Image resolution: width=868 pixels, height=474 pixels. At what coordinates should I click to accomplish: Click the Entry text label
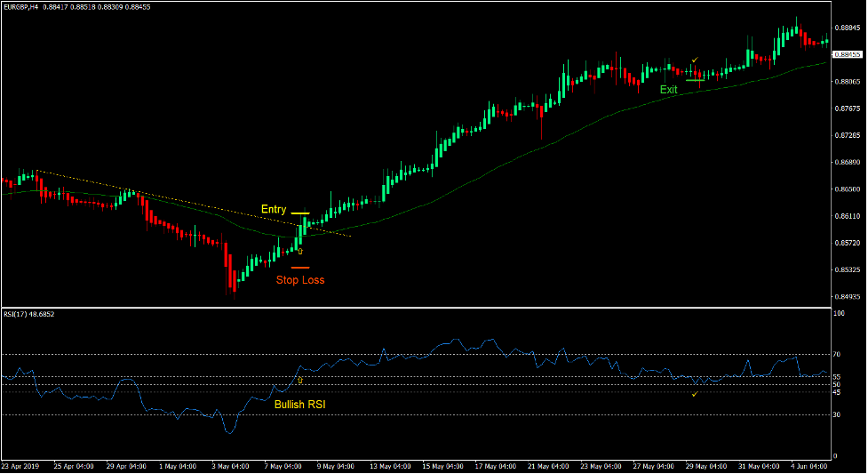click(x=273, y=210)
